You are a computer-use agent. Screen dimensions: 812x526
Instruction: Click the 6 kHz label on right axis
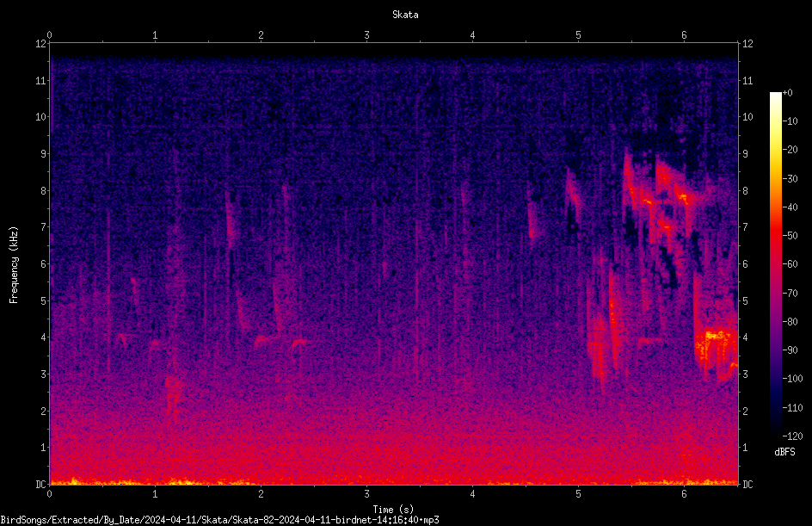[x=745, y=263]
